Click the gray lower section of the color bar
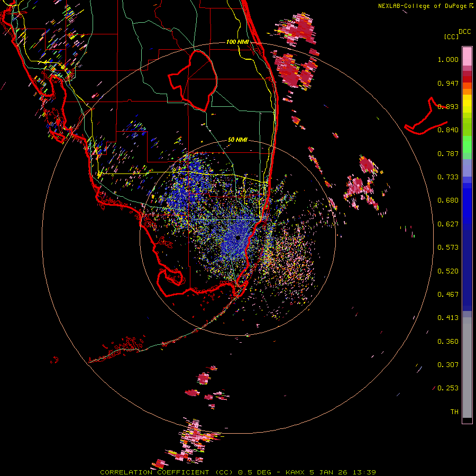 tap(467, 368)
